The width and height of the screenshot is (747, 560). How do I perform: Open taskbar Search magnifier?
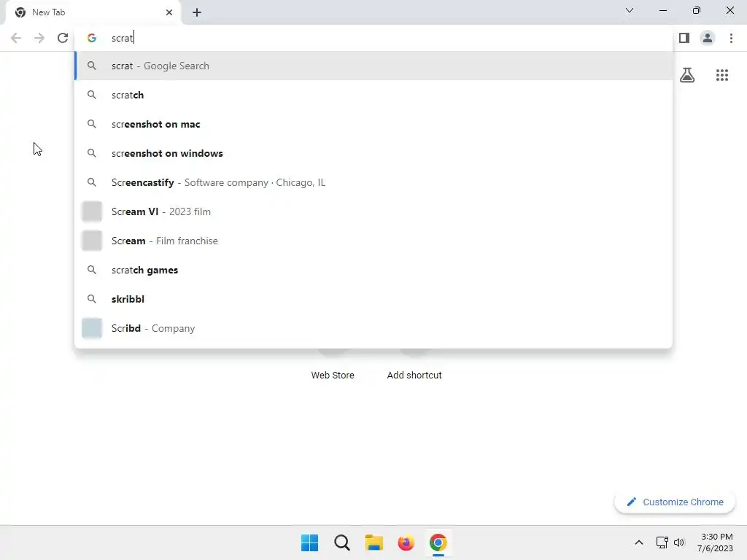click(342, 542)
